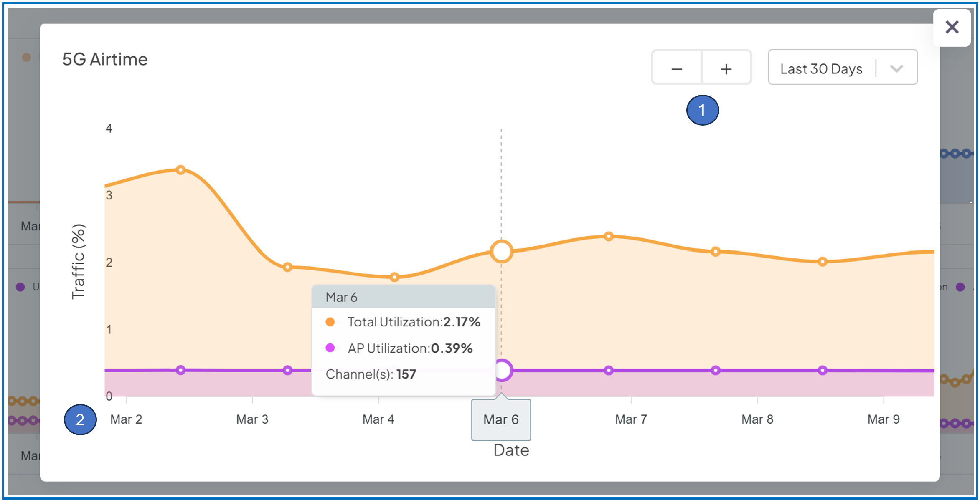Click the blue numbered callout 2

click(x=80, y=419)
